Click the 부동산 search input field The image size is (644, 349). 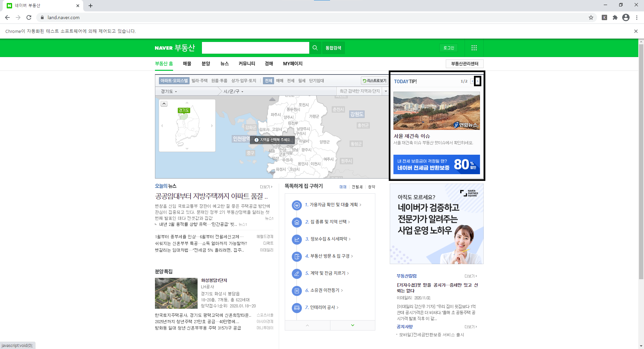point(255,48)
